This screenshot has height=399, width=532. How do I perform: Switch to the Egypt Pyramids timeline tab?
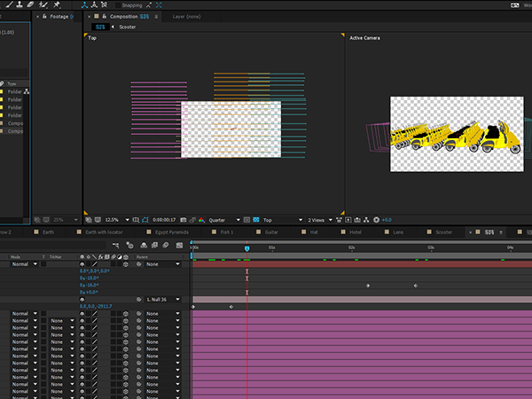tap(172, 232)
